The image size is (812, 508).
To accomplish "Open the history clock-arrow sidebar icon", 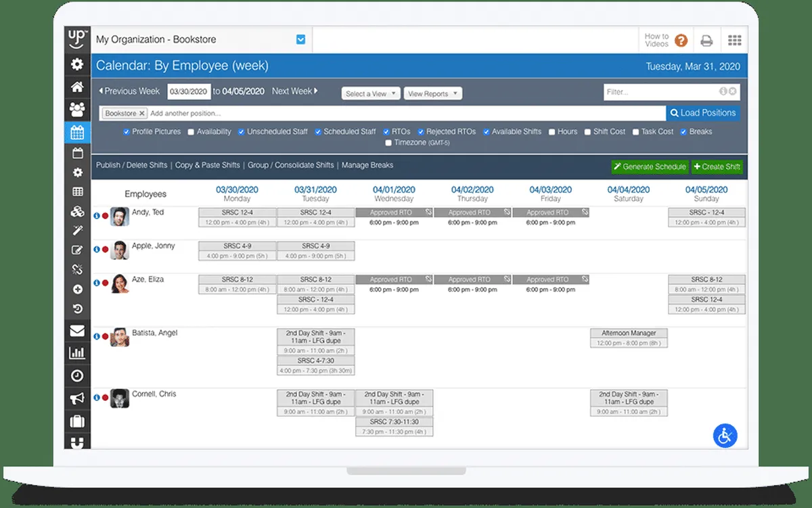I will click(x=77, y=309).
